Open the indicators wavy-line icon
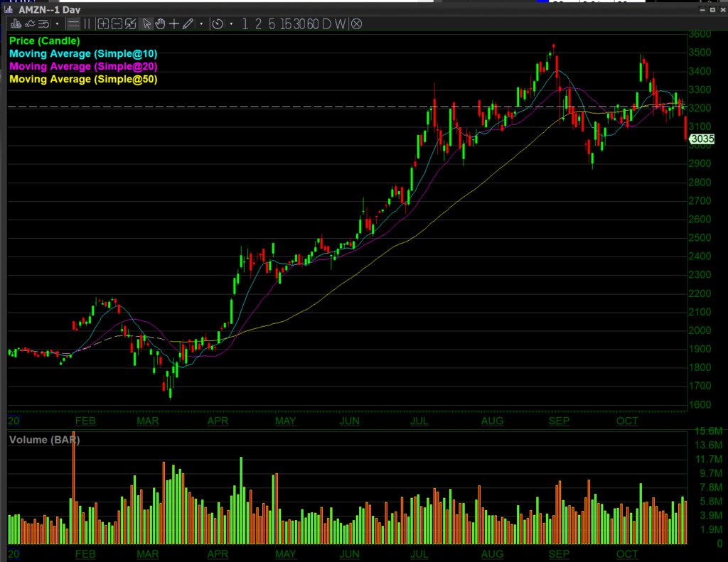Viewport: 728px width, 562px height. (30, 24)
